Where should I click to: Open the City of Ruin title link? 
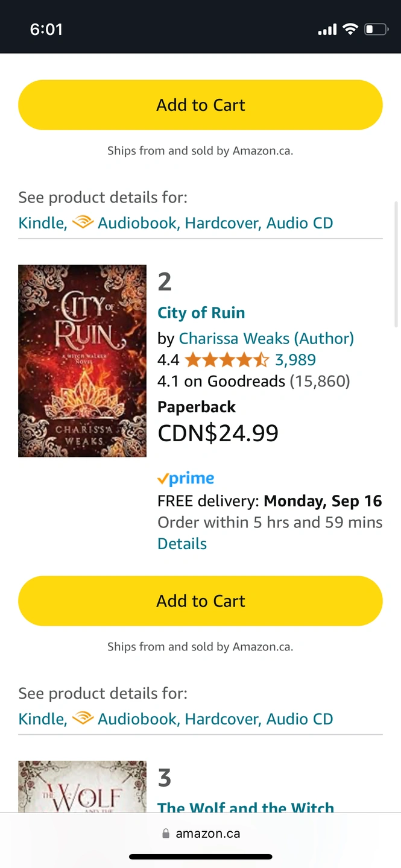point(201,313)
